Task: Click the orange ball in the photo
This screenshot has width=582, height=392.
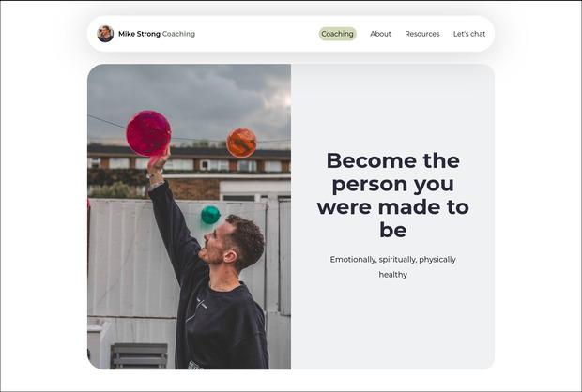Action: pos(241,143)
